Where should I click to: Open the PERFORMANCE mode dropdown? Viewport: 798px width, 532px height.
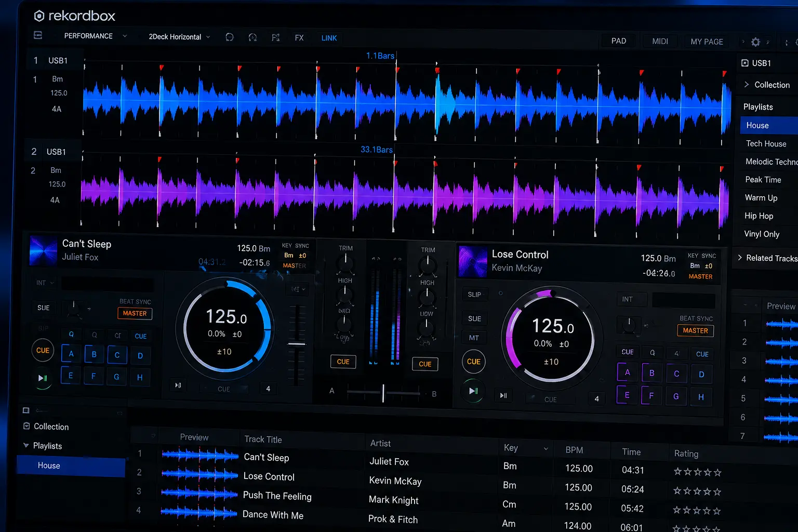coord(95,36)
